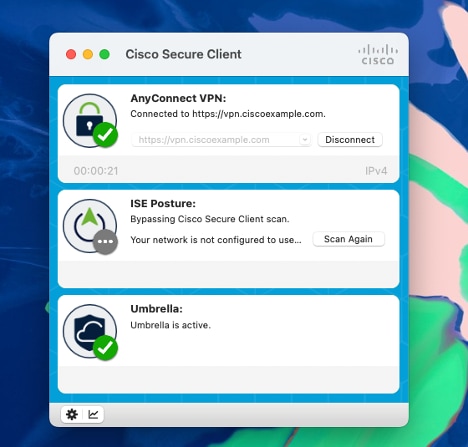Close the Cisco Secure Client window
This screenshot has height=447, width=468.
[71, 54]
